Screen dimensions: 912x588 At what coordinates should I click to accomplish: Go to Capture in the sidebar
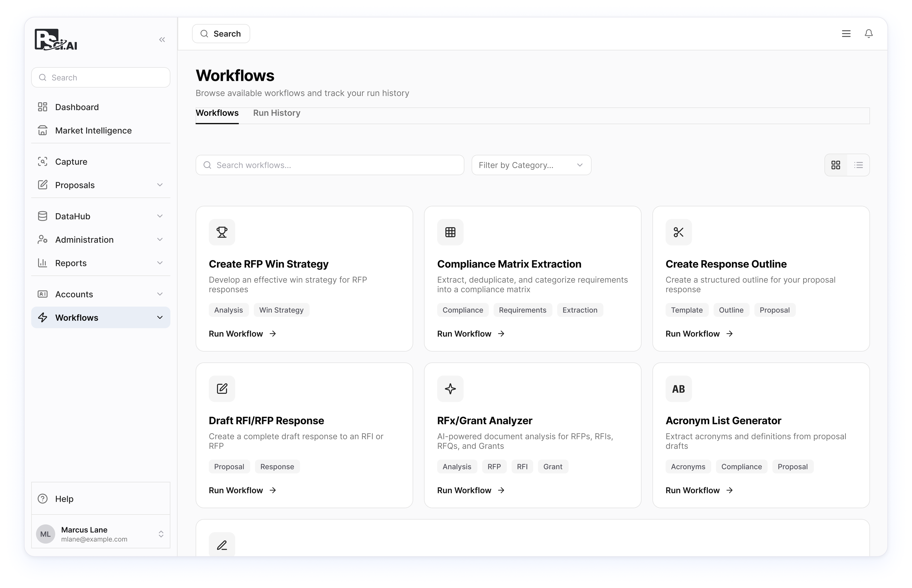(101, 162)
